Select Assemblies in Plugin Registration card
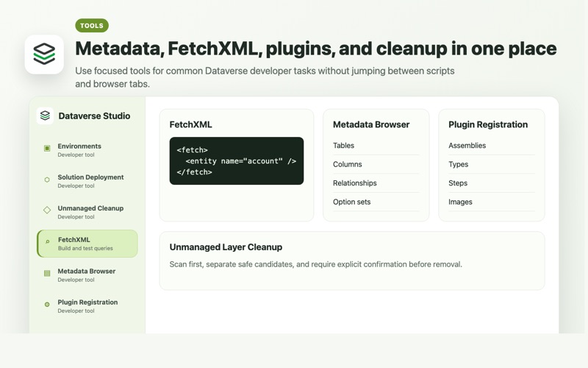Viewport: 588px width, 368px height. point(492,145)
